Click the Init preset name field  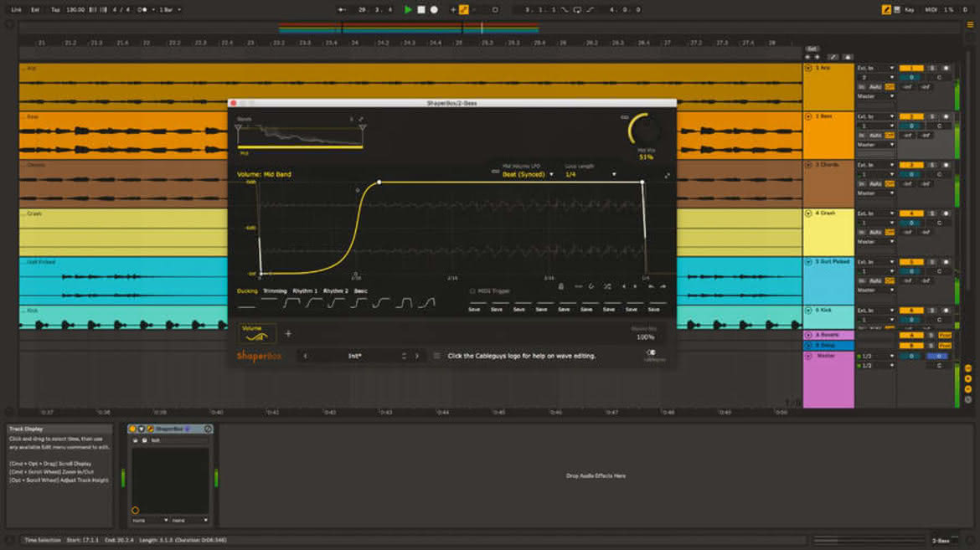point(355,357)
